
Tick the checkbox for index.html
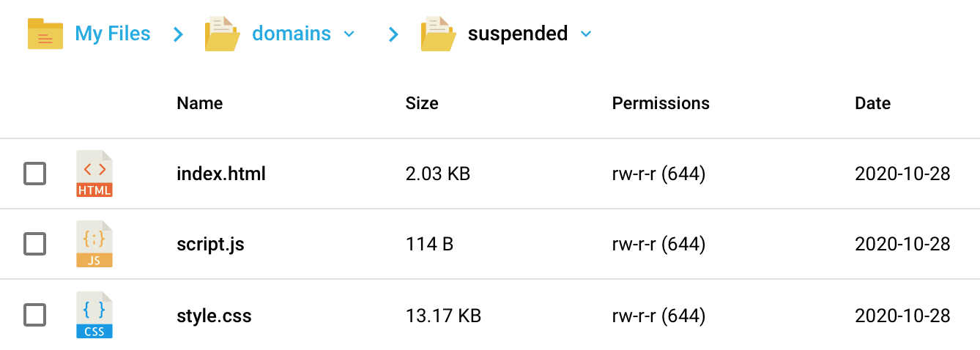click(x=35, y=174)
